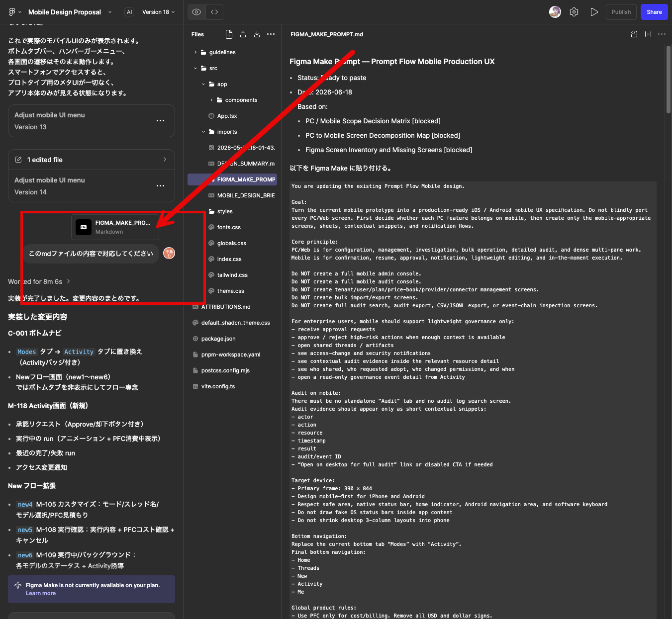Create a new file in Files panel
The height and width of the screenshot is (619, 672).
click(x=229, y=34)
